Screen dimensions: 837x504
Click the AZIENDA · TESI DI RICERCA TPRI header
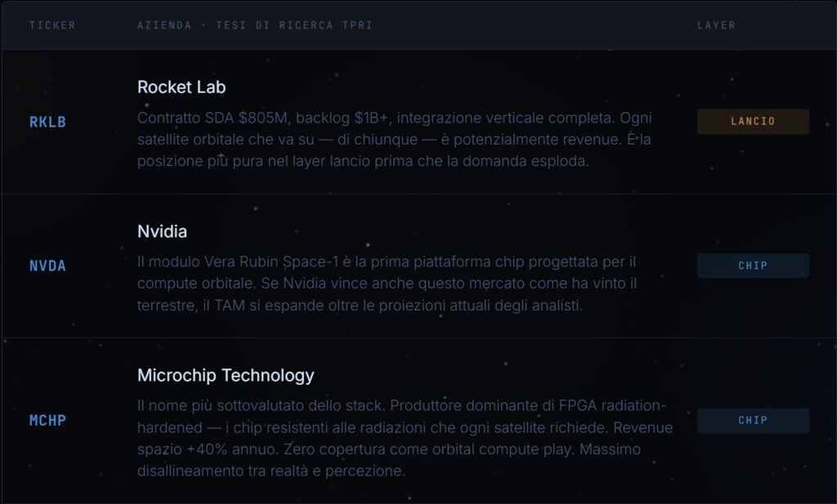pyautogui.click(x=255, y=25)
